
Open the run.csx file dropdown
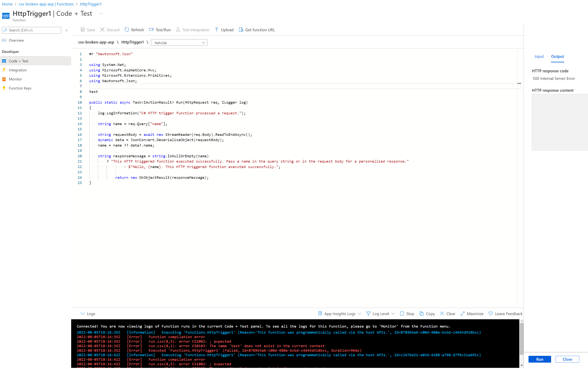click(x=179, y=42)
